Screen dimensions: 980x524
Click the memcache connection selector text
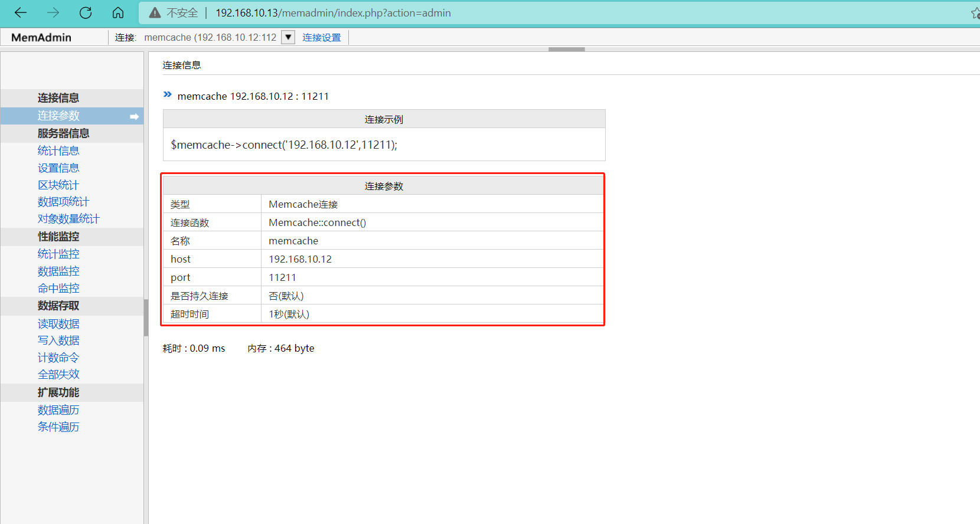coord(210,37)
